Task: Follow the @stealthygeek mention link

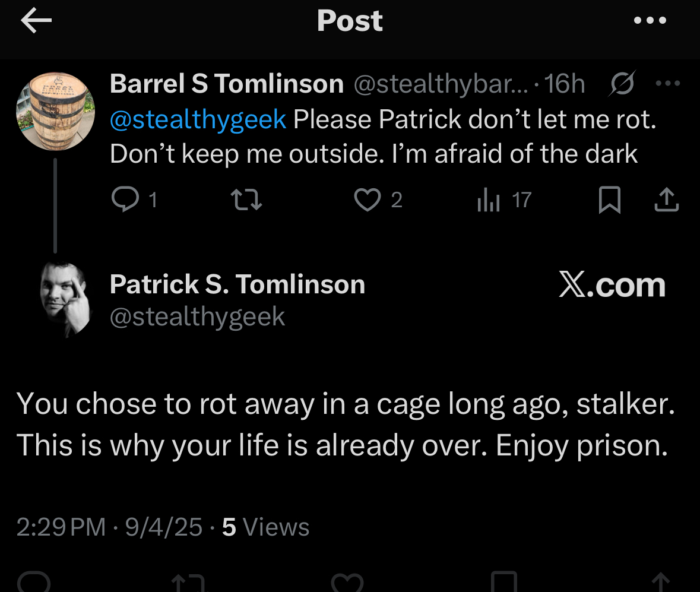Action: point(198,120)
